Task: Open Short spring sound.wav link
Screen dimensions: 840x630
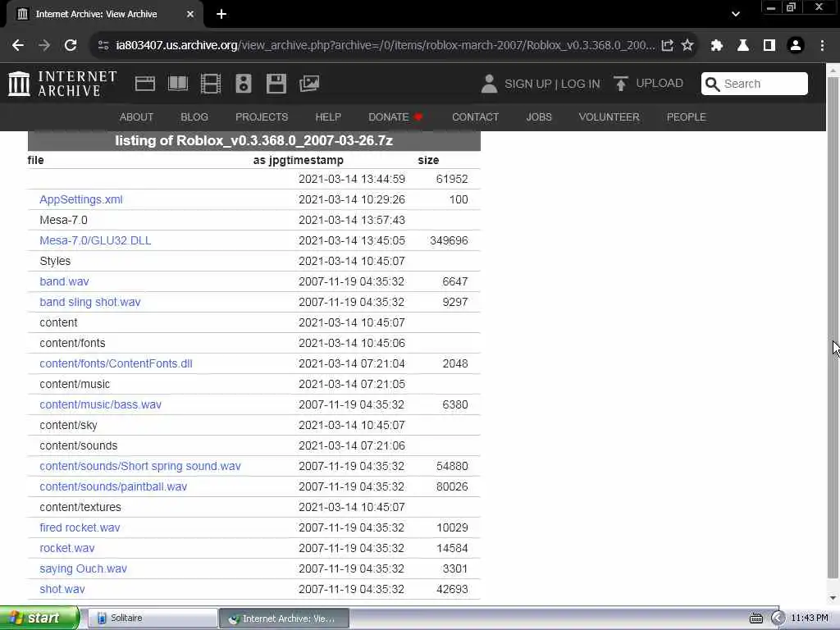Action: click(139, 466)
